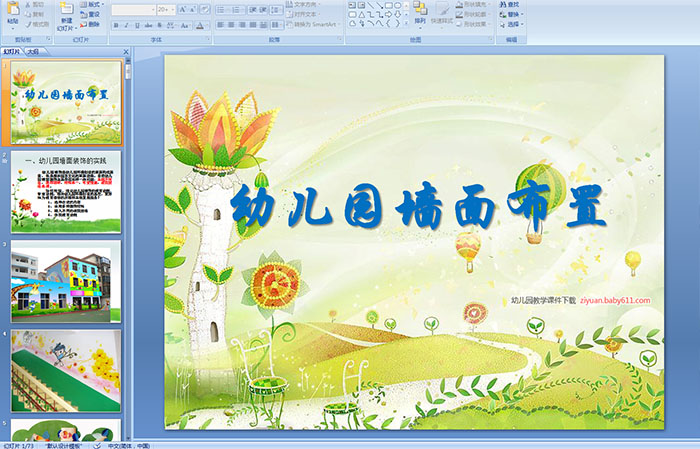Toggle Align Text Right
This screenshot has height=449, width=700.
point(242,25)
